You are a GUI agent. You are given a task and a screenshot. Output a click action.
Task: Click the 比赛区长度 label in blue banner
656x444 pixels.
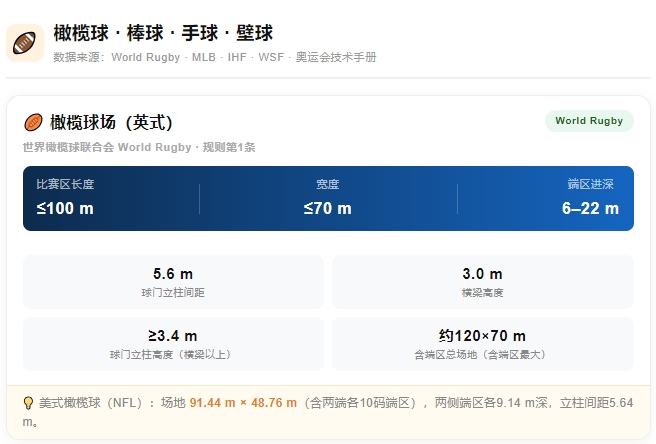(65, 184)
